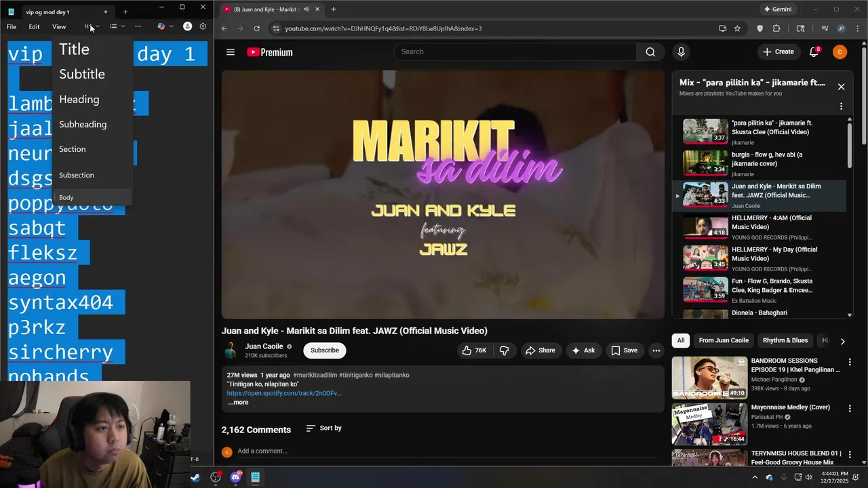
Task: Open Chrome media controls icon
Action: coord(825,28)
